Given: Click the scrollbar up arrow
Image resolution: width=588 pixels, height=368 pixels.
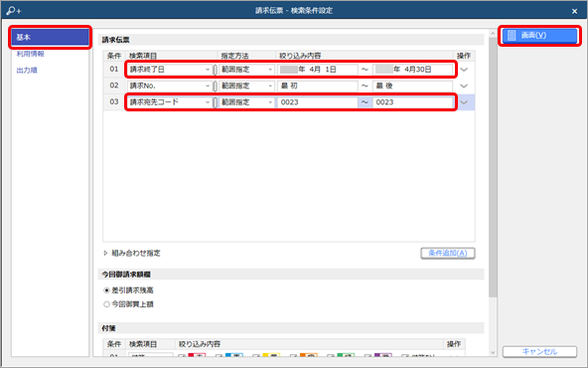Looking at the screenshot, I should [x=493, y=34].
